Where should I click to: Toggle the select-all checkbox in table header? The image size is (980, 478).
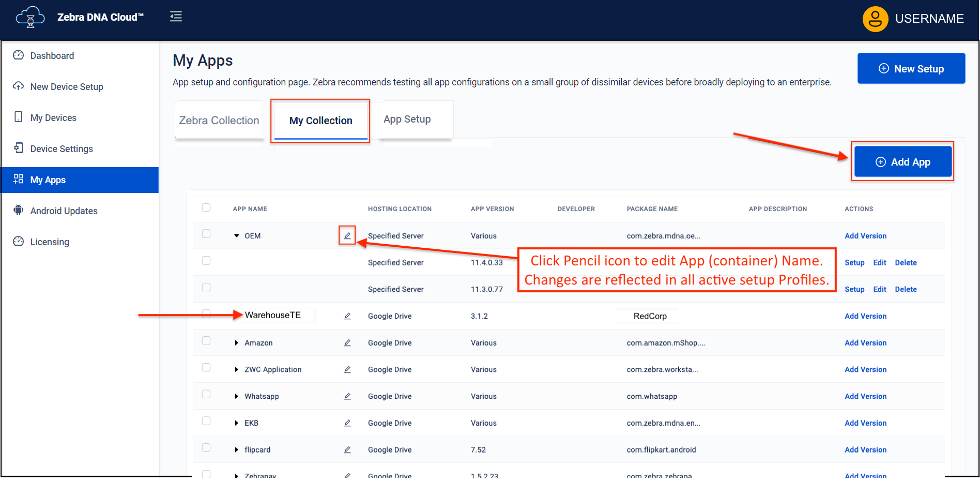tap(206, 208)
